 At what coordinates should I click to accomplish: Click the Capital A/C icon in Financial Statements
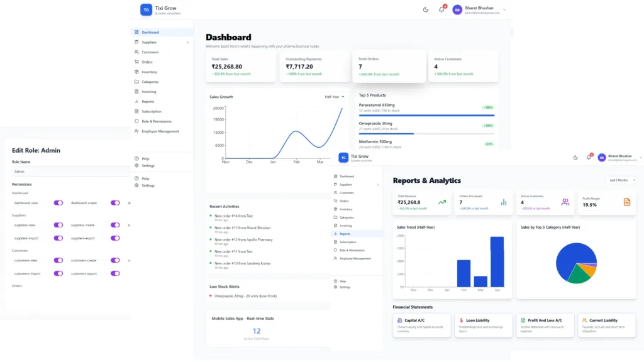tap(400, 321)
